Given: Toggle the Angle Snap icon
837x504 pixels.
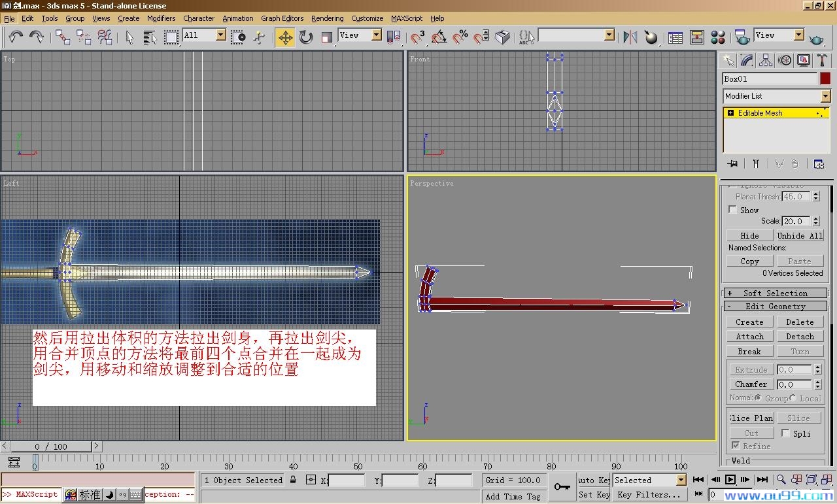Looking at the screenshot, I should pos(439,37).
